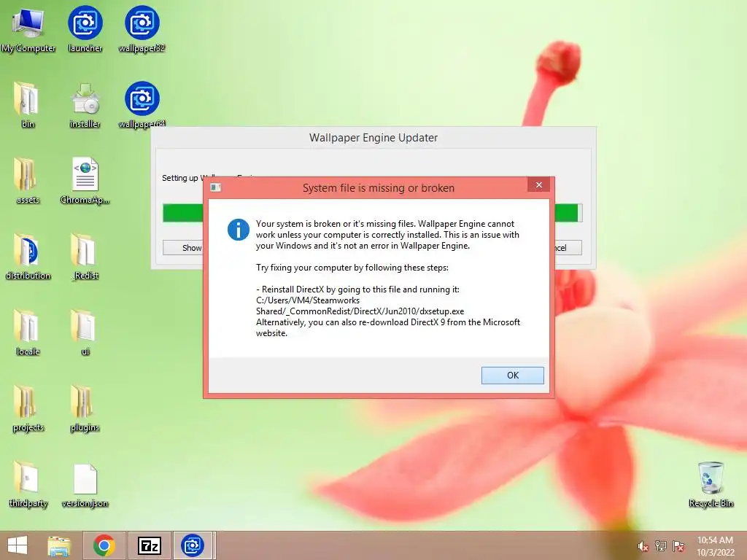This screenshot has height=560, width=747.
Task: Open the Windows Start button
Action: coord(18,545)
